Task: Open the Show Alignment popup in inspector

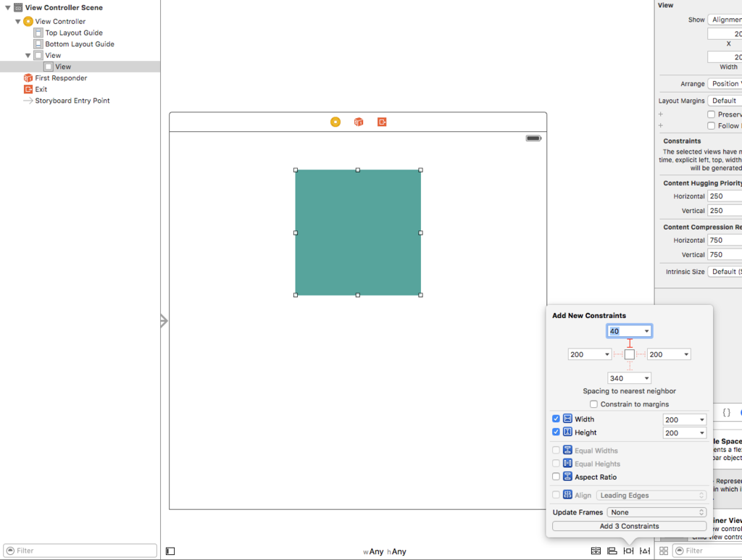Action: pyautogui.click(x=725, y=20)
